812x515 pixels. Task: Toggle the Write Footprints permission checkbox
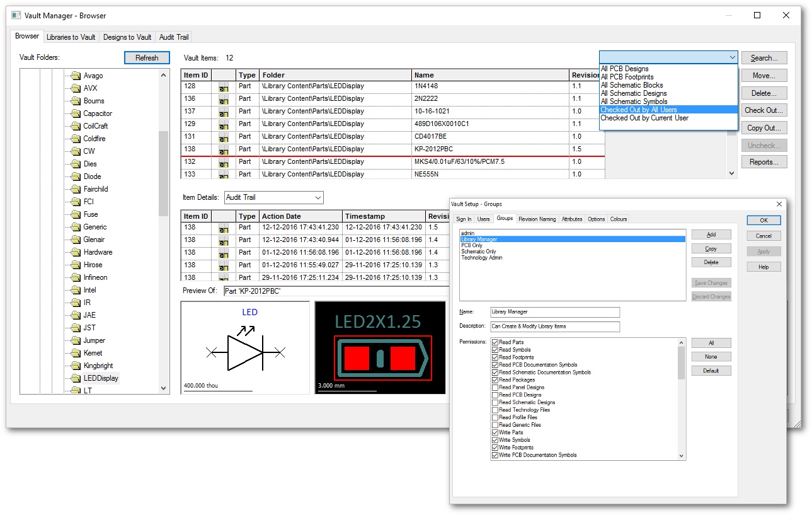(495, 448)
